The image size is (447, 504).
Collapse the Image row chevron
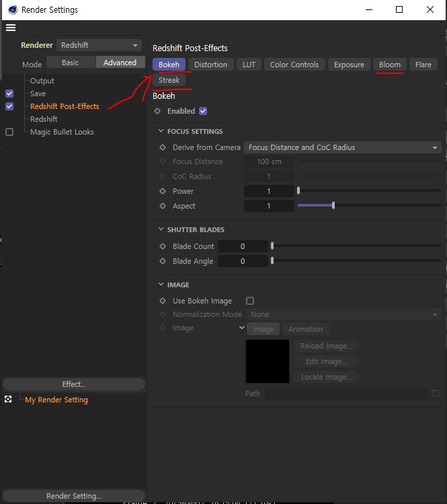click(242, 328)
